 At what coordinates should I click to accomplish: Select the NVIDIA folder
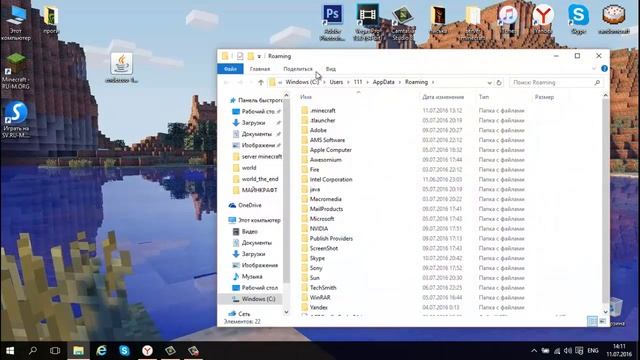(318, 229)
